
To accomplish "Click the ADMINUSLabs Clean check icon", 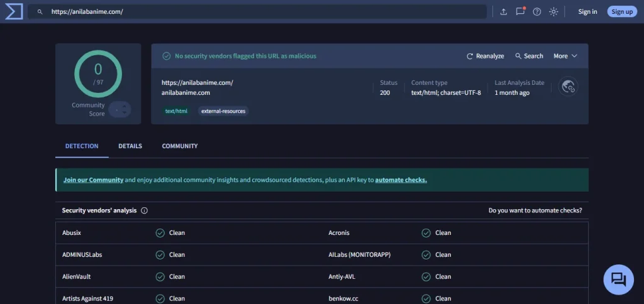I will coord(160,255).
